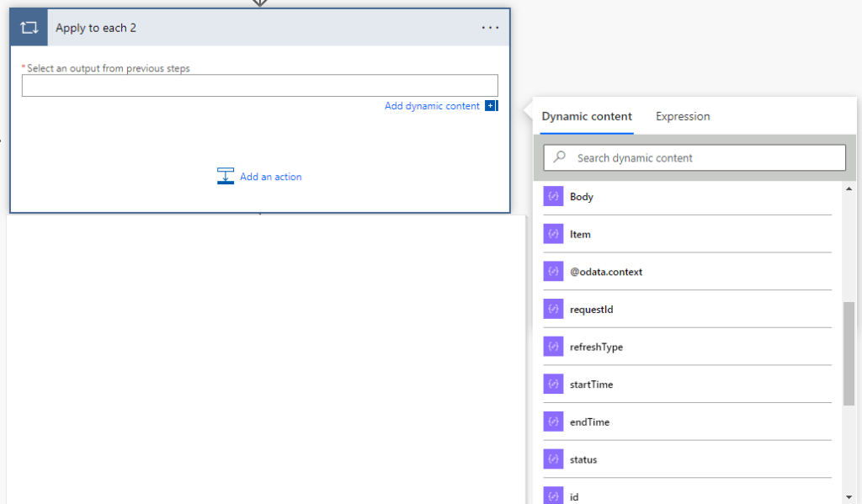
Task: Click the dynamic content list scrollbar thumb
Action: pos(849,353)
